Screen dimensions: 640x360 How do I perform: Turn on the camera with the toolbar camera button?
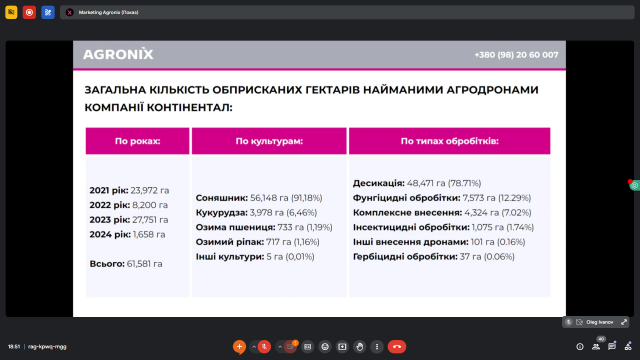pyautogui.click(x=290, y=347)
